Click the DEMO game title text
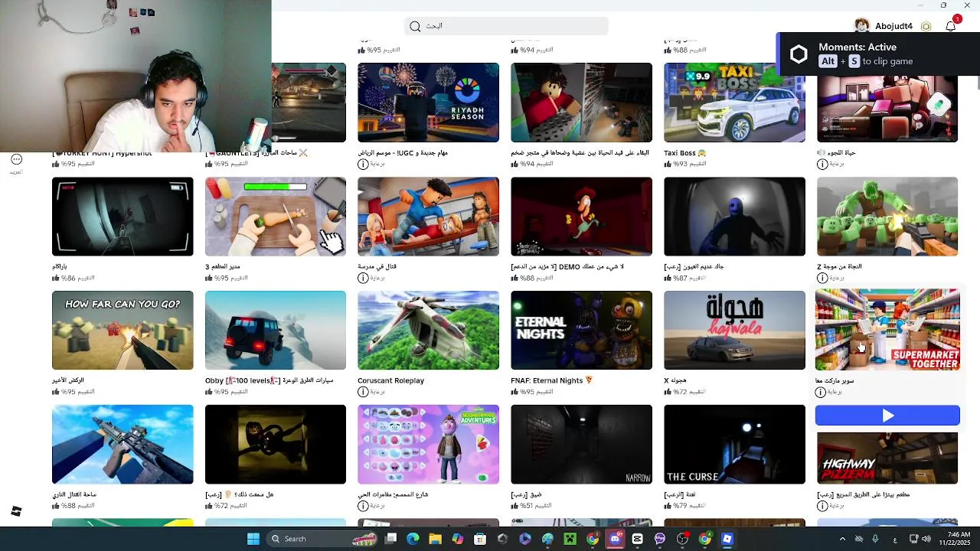The width and height of the screenshot is (980, 551). coord(567,266)
